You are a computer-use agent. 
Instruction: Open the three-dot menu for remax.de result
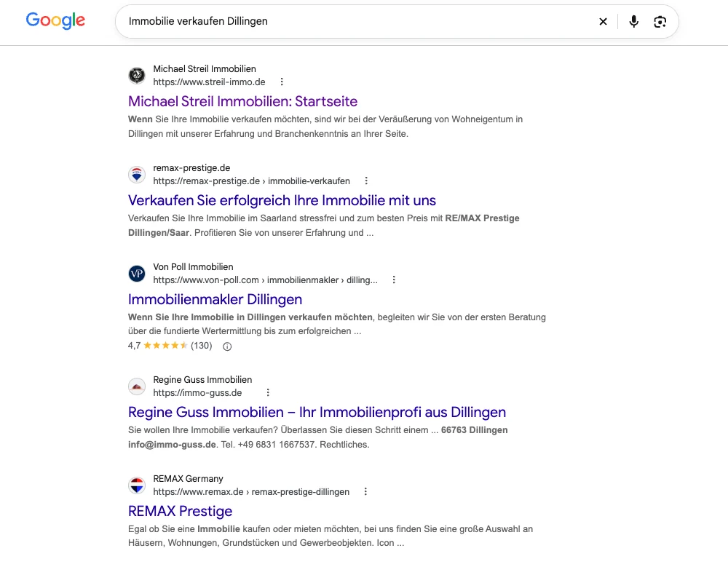pyautogui.click(x=365, y=491)
